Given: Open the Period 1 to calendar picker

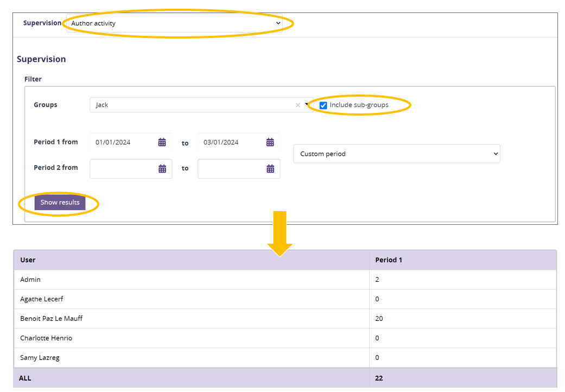Looking at the screenshot, I should (x=270, y=142).
